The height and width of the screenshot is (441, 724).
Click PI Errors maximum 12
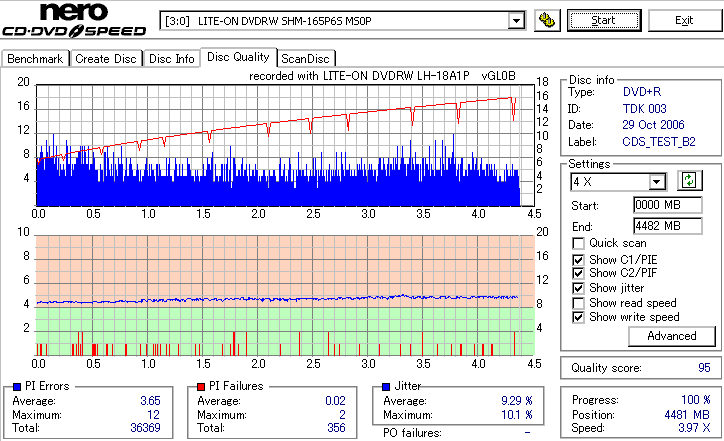(x=154, y=415)
